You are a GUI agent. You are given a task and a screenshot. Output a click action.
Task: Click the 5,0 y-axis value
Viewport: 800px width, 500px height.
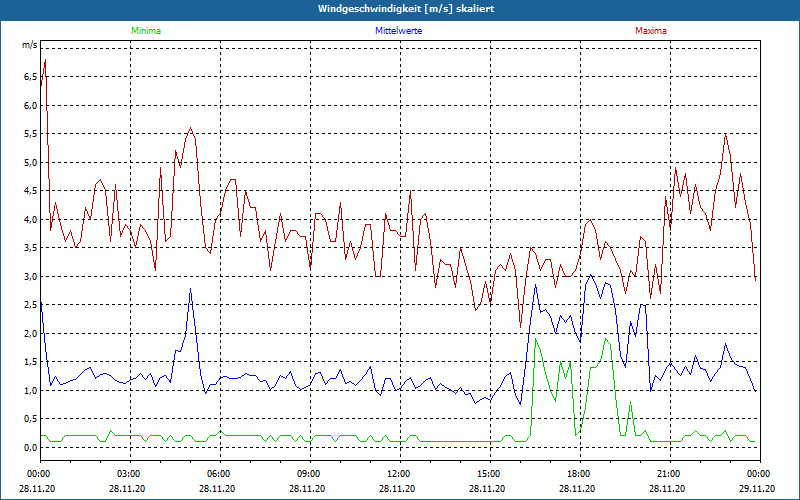(x=30, y=162)
